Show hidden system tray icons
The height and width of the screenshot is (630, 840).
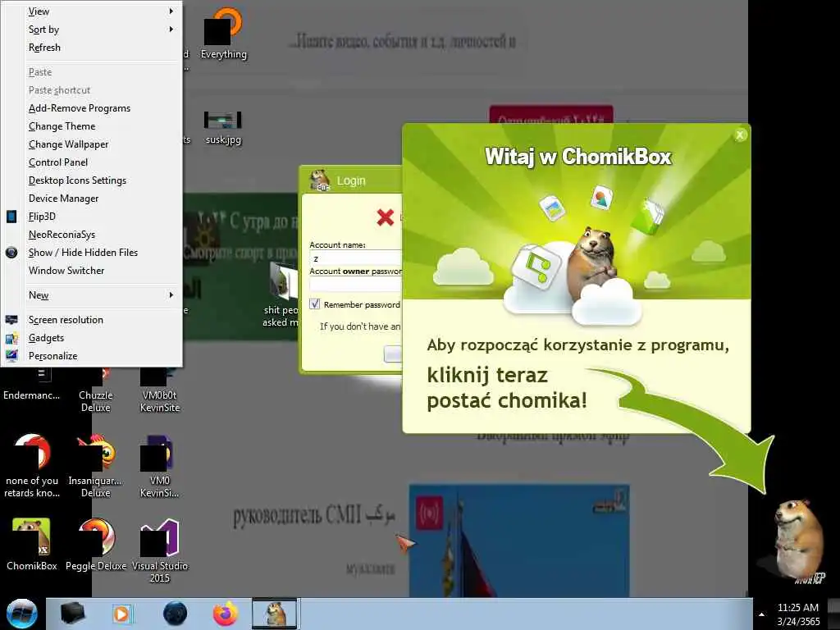pyautogui.click(x=762, y=614)
